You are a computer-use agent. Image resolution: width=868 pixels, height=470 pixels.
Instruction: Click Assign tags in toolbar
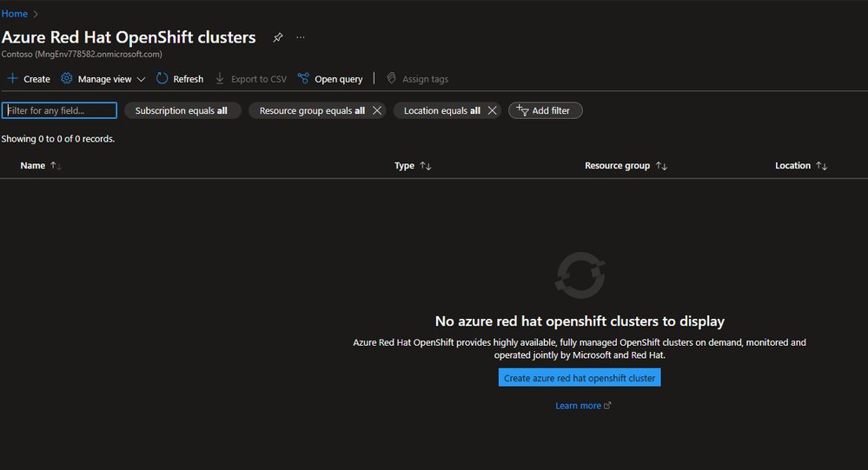tap(417, 79)
